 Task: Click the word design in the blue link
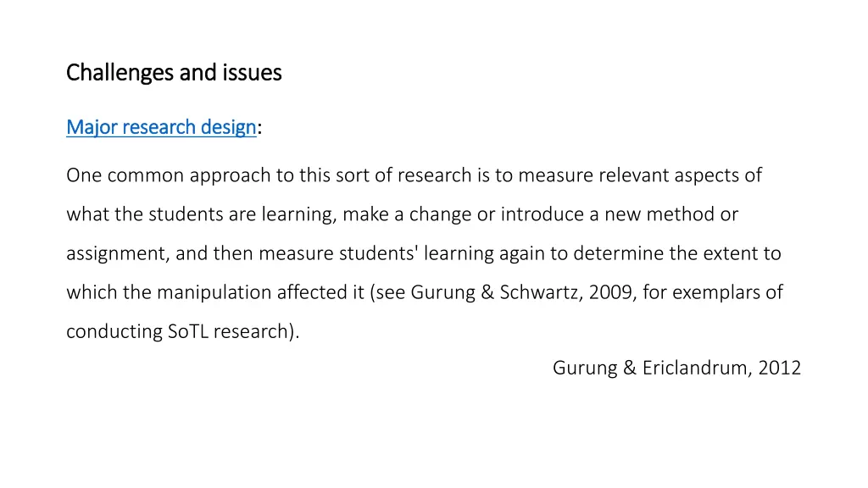click(228, 127)
